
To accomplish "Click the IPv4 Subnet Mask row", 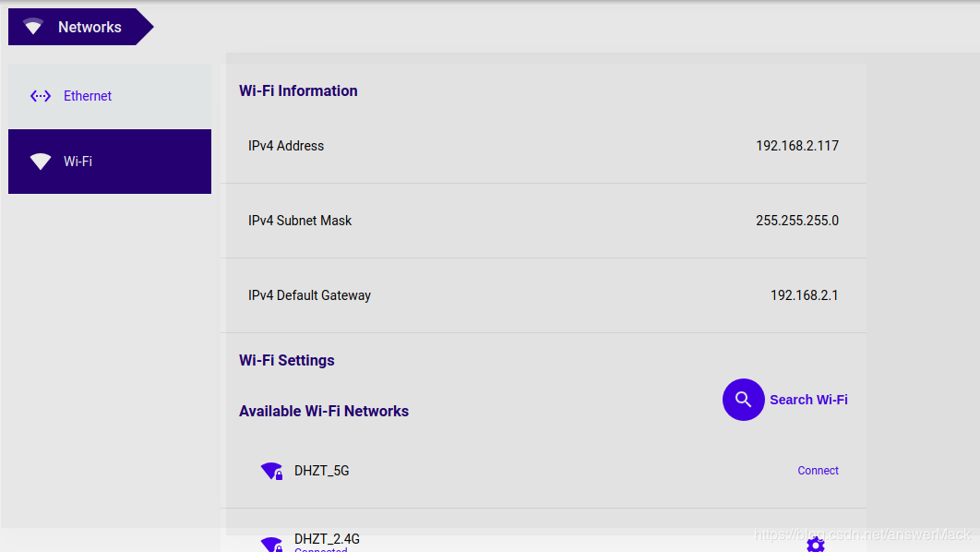I will [544, 221].
